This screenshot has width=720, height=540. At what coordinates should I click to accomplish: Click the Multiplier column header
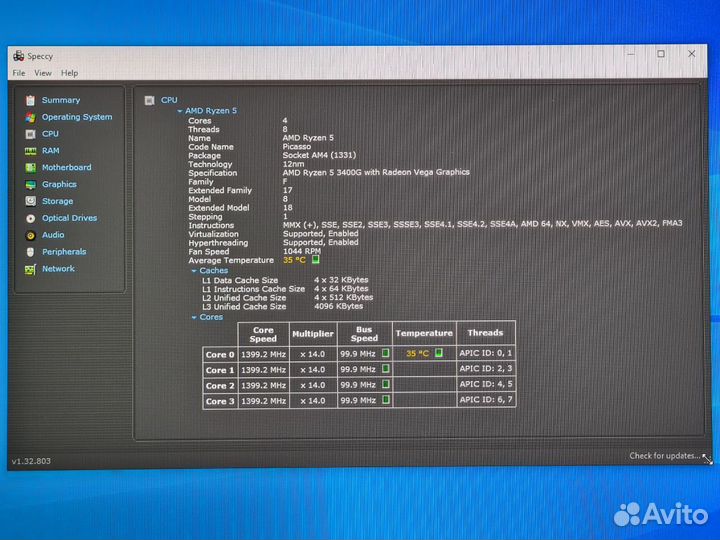[313, 334]
